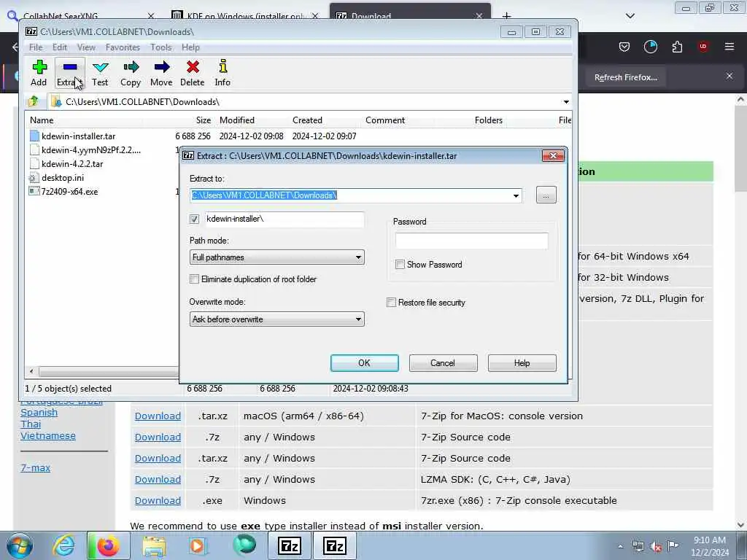
Task: Click the Test toolbar icon
Action: tap(100, 73)
